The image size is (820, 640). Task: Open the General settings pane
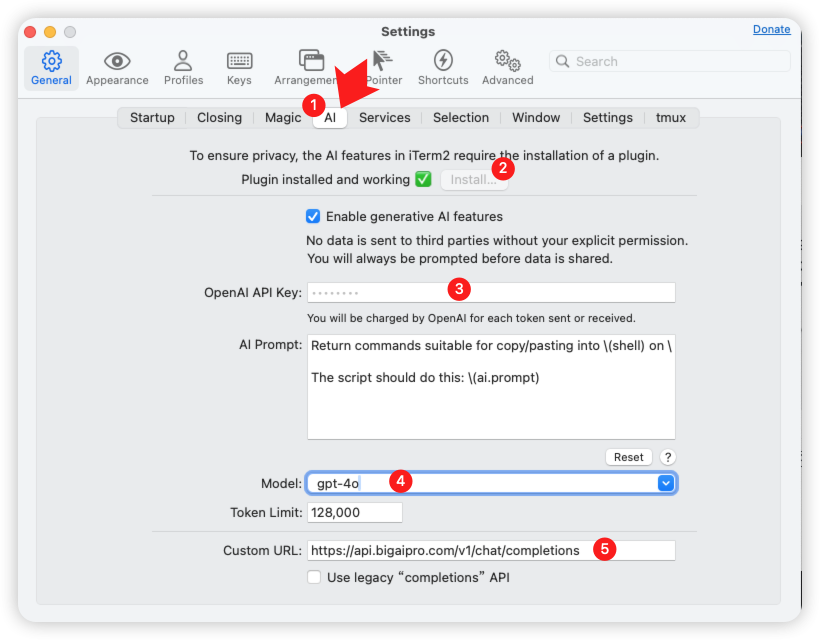(51, 68)
